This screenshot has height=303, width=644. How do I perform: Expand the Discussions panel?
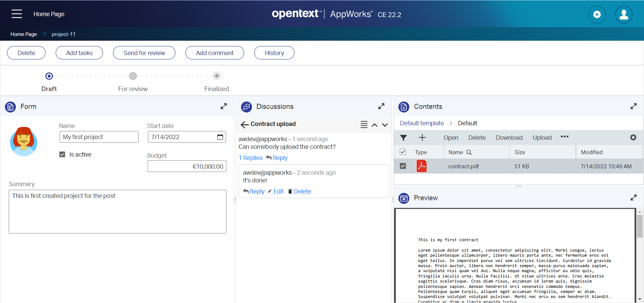[381, 106]
